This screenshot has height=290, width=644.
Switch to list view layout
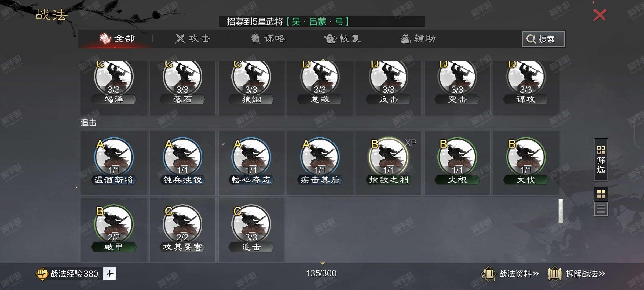pyautogui.click(x=601, y=209)
